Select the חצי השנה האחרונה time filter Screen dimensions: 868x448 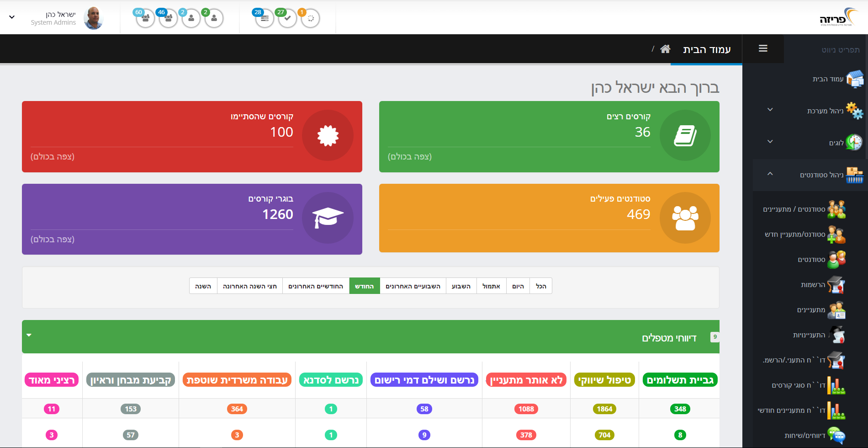pyautogui.click(x=250, y=286)
